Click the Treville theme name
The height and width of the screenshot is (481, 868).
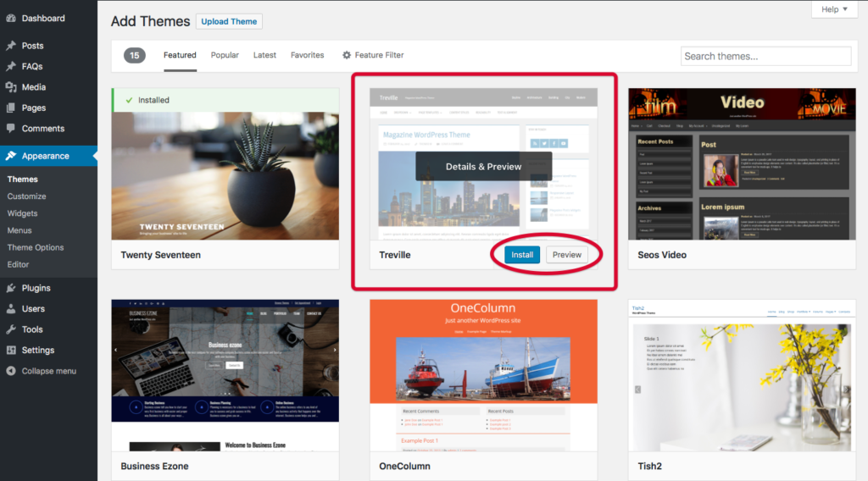(x=395, y=255)
